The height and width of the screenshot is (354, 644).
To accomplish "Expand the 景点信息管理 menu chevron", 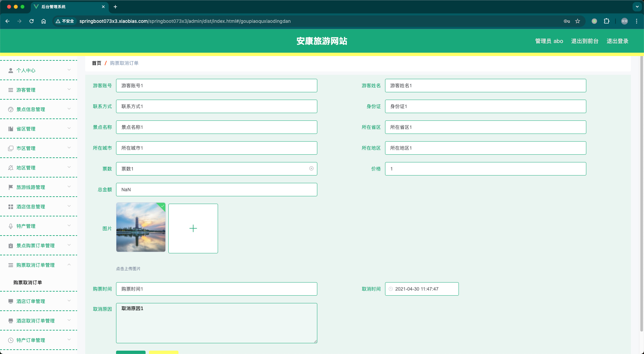I will (x=69, y=109).
